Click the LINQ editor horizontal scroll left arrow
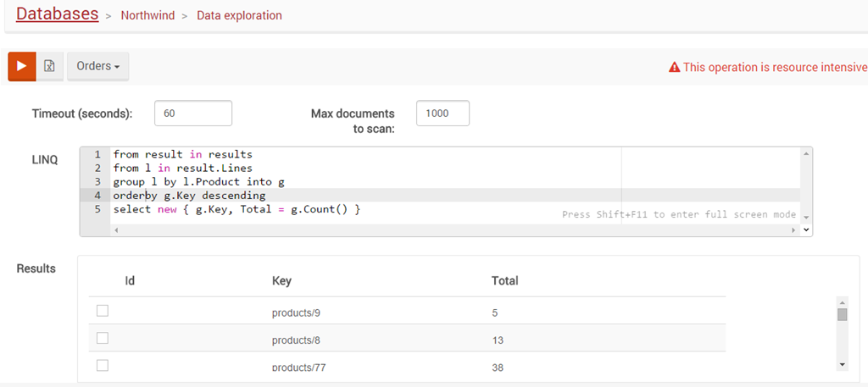Viewport: 868px width, 387px height. click(115, 229)
